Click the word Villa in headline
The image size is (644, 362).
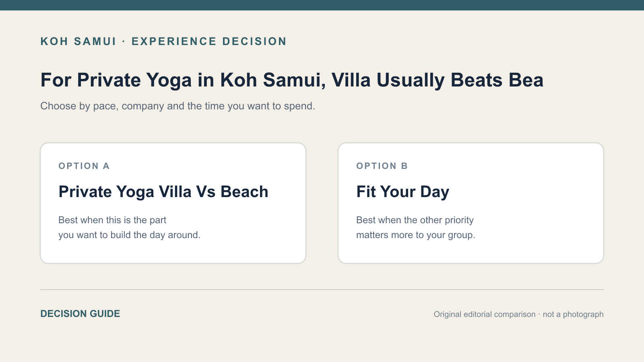[x=351, y=80]
